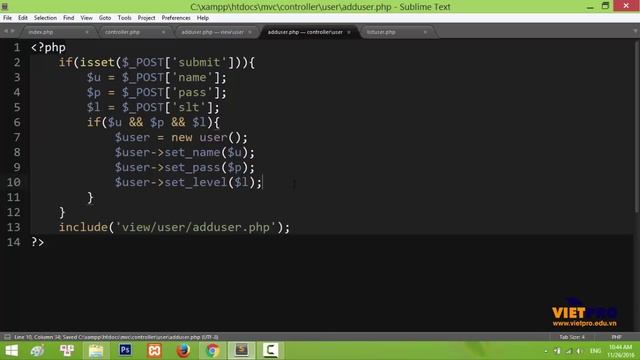The image size is (640, 360).
Task: Click set_pass on line 9
Action: click(192, 167)
